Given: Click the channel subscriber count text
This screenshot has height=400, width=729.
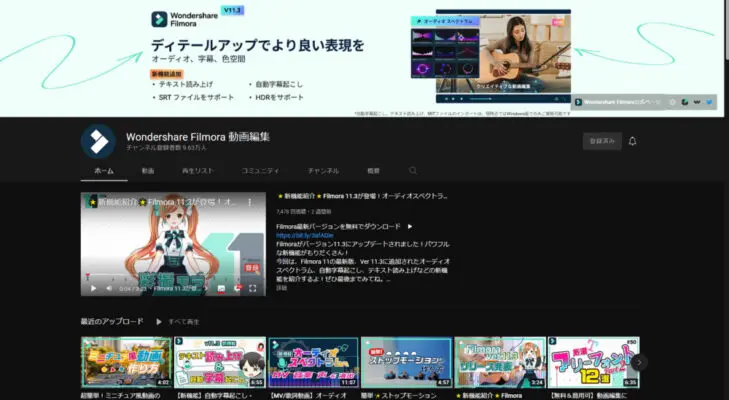Looking at the screenshot, I should click(x=166, y=148).
